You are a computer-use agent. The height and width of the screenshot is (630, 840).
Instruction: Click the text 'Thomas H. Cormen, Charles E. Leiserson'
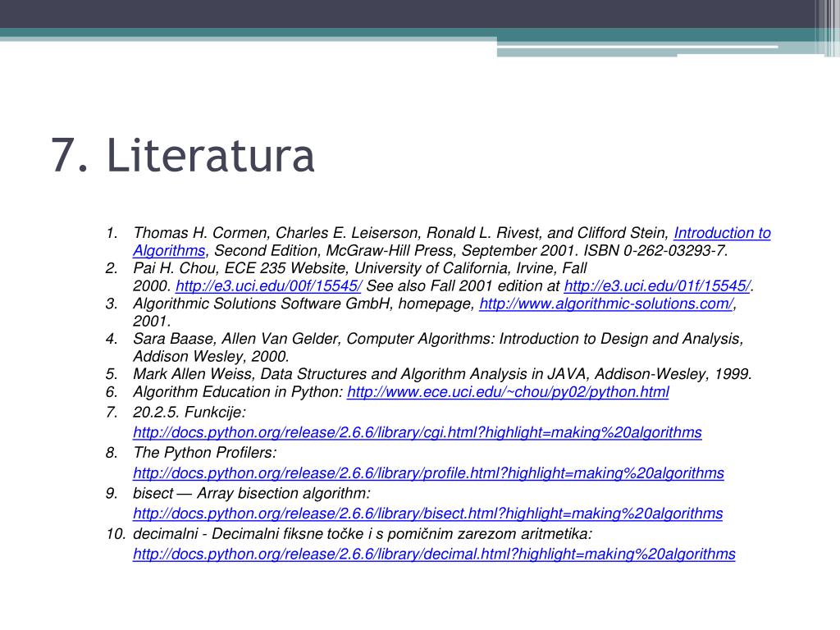(x=277, y=233)
